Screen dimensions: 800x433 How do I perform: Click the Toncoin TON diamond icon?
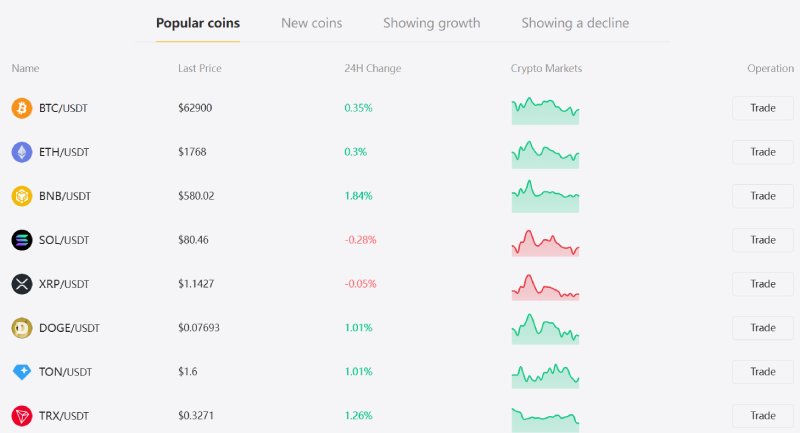point(22,372)
